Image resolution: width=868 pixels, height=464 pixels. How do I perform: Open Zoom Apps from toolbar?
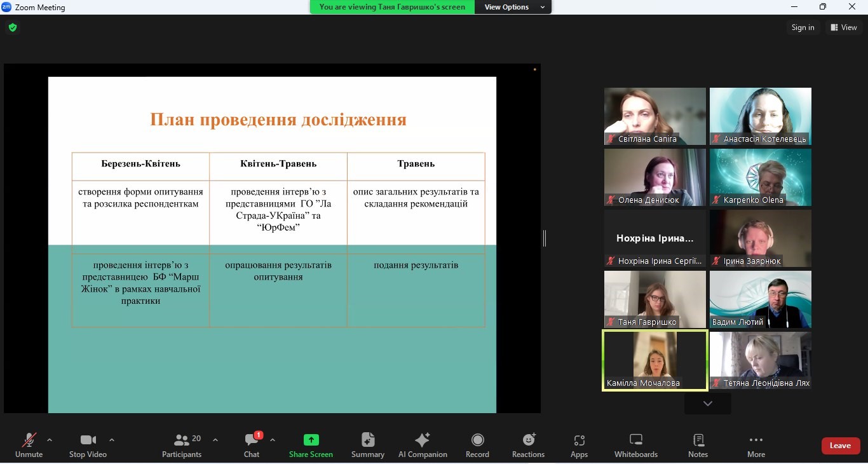pos(579,440)
